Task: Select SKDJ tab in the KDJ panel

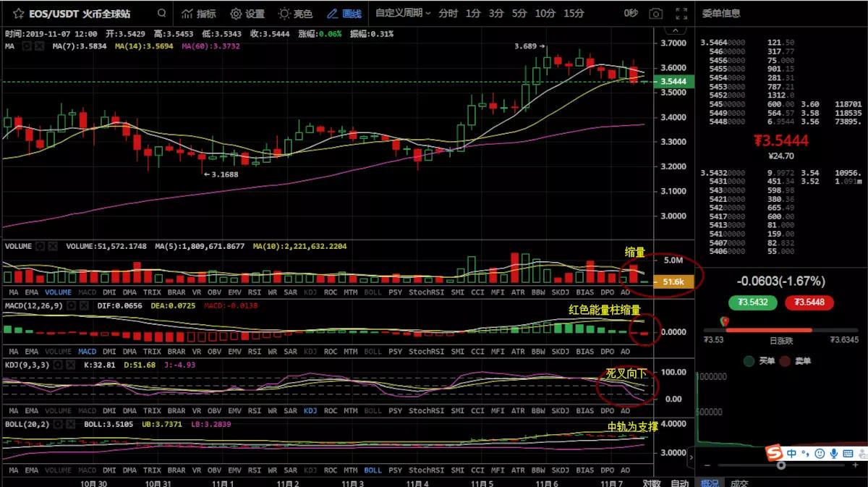Action: [561, 411]
